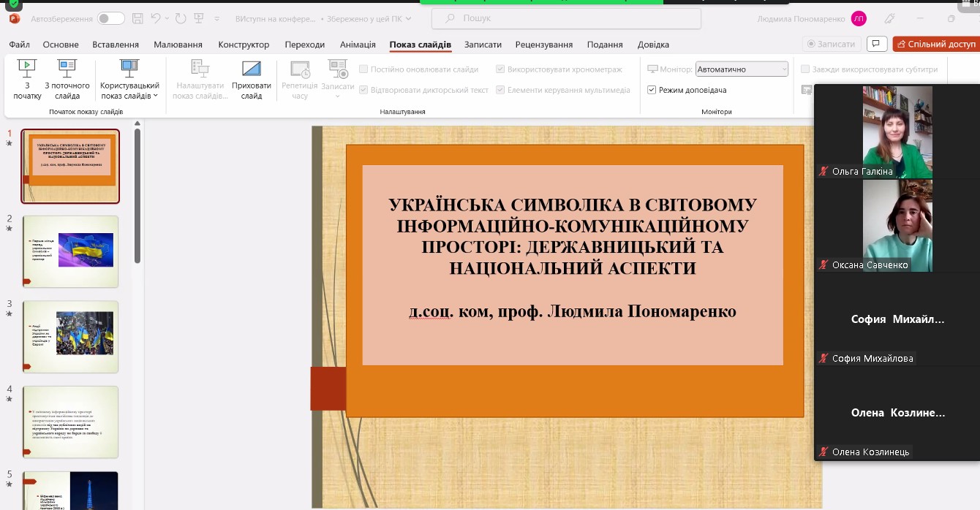Image resolution: width=980 pixels, height=510 pixels.
Task: Open the 'Монітор' Автоматично dropdown
Action: click(742, 69)
